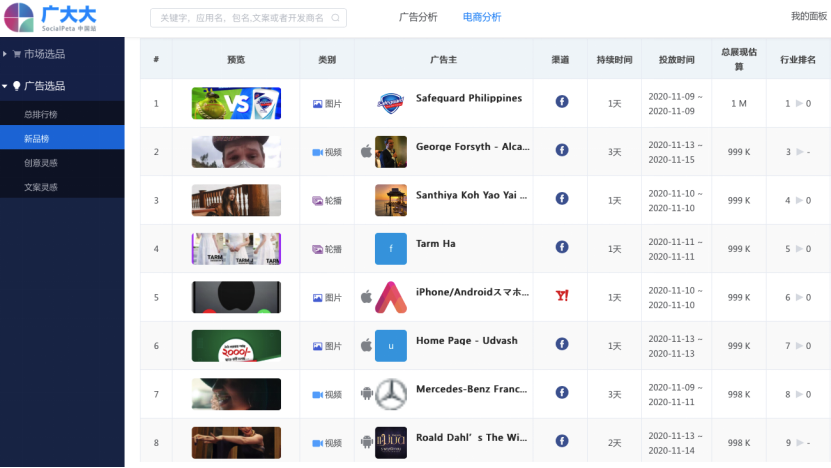Click Safeguard Philippines advertiser logo
This screenshot has height=468, width=831.
(x=391, y=103)
